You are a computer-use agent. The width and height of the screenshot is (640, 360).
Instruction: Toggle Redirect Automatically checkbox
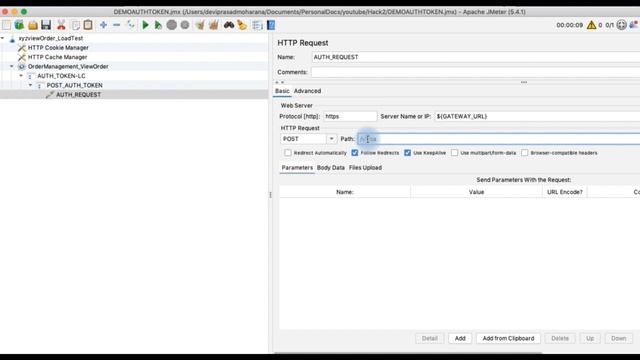point(288,153)
